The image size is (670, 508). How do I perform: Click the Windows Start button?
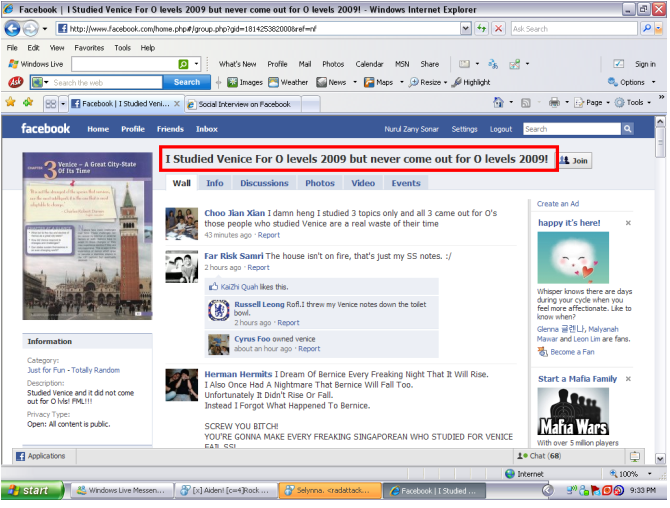click(x=32, y=490)
